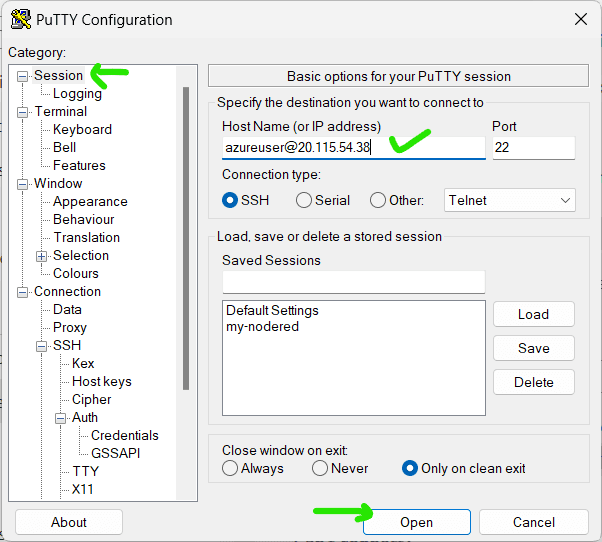This screenshot has height=542, width=602.
Task: Open the Features settings category
Action: click(79, 165)
